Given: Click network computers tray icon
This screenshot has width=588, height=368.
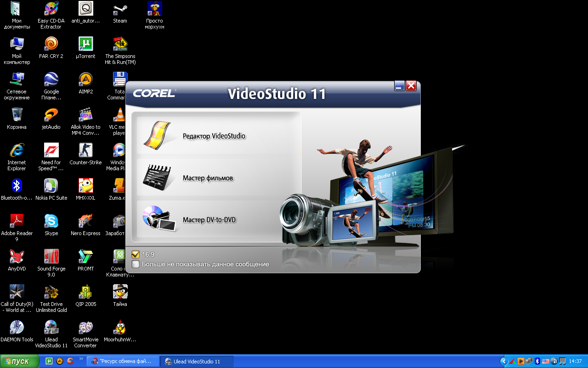Looking at the screenshot, I should [x=529, y=361].
